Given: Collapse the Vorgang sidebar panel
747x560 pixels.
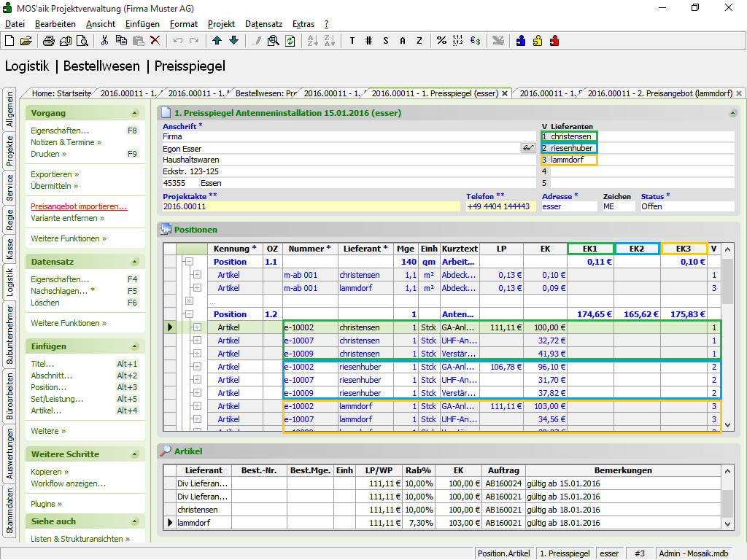Looking at the screenshot, I should click(134, 113).
